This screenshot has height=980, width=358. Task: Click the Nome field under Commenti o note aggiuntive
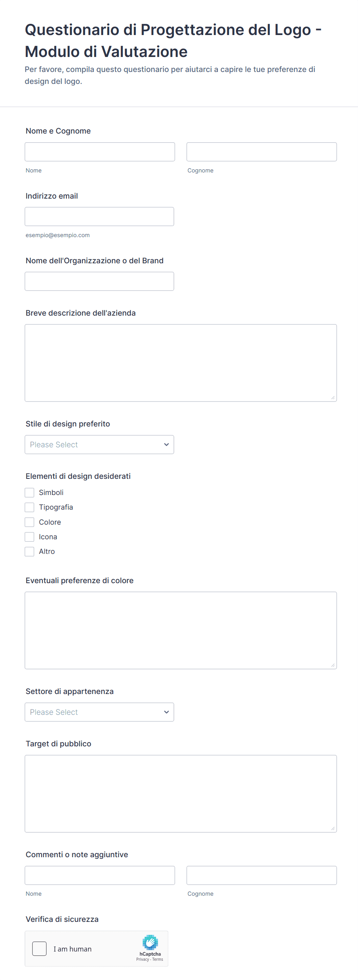tap(100, 875)
